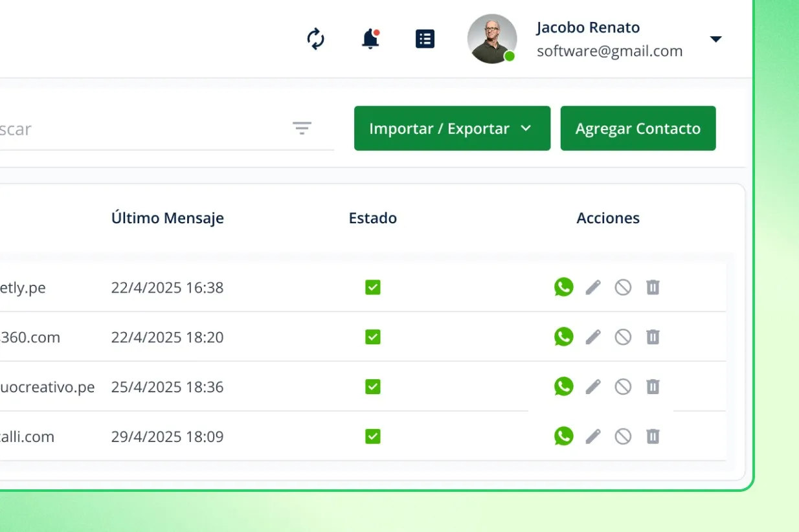Click Jacobo Renato's profile avatar

coord(492,39)
